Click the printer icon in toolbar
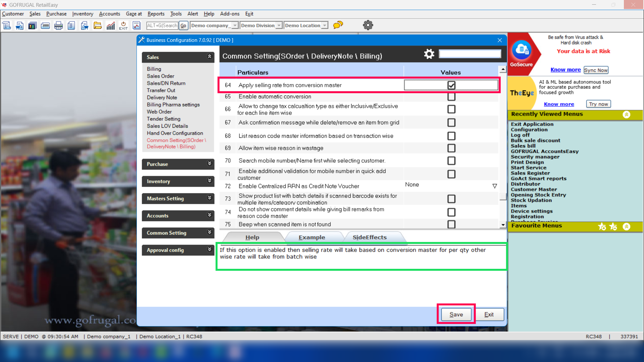This screenshot has width=644, height=362. point(58,25)
